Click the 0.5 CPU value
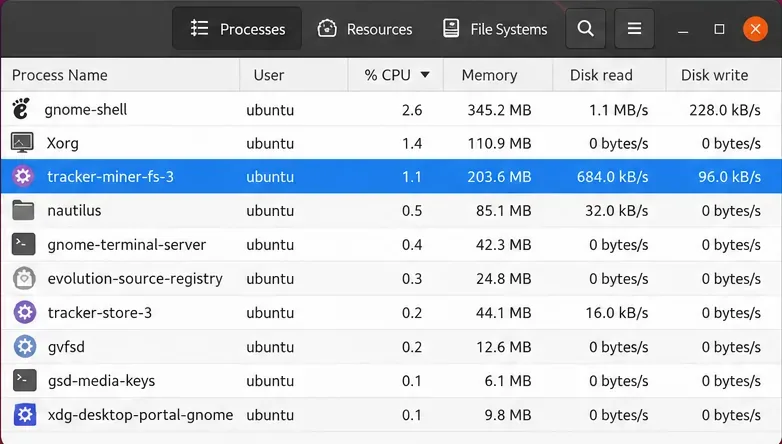This screenshot has width=782, height=444. 412,211
